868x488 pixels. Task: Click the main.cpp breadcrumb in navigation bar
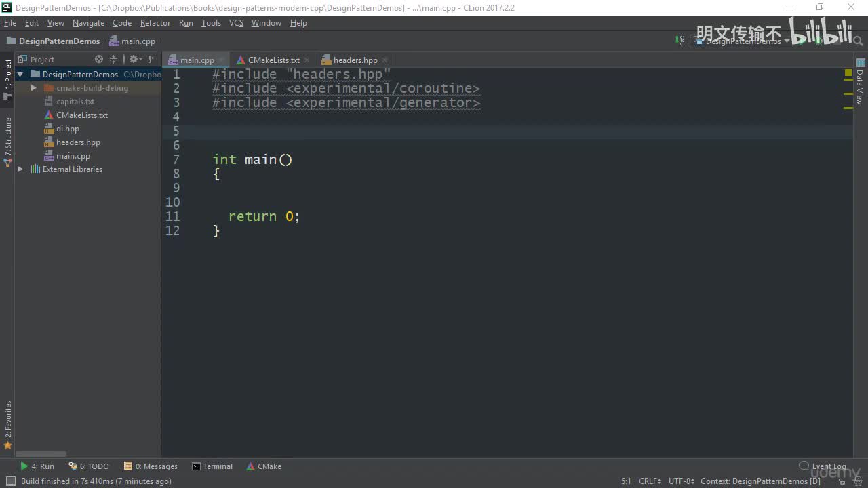coord(132,41)
